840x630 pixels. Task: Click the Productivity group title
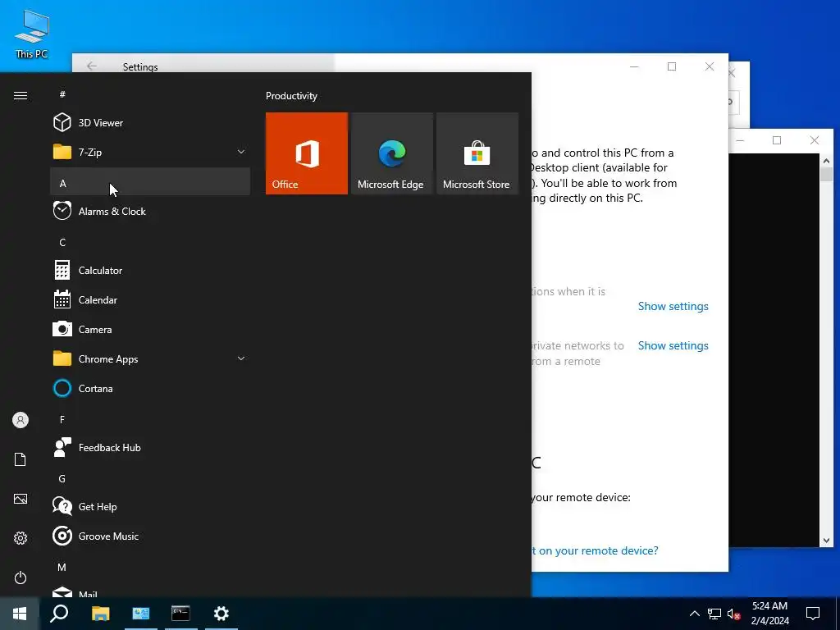pyautogui.click(x=291, y=96)
